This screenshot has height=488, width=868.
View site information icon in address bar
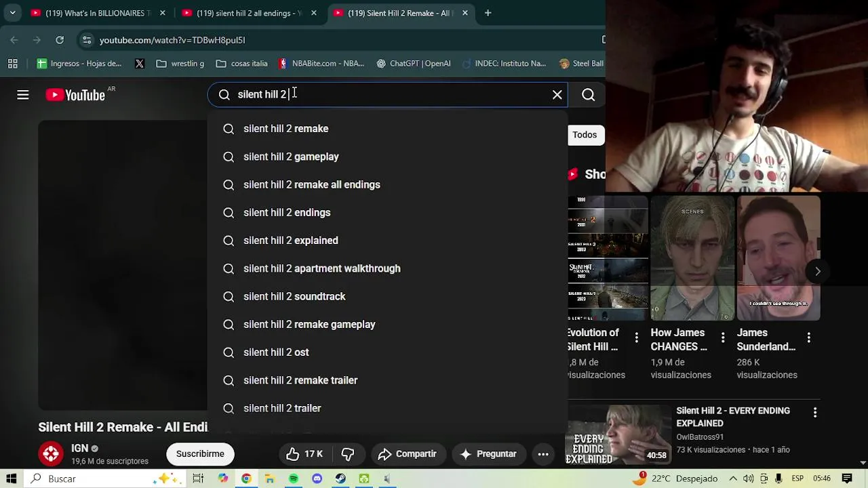86,40
